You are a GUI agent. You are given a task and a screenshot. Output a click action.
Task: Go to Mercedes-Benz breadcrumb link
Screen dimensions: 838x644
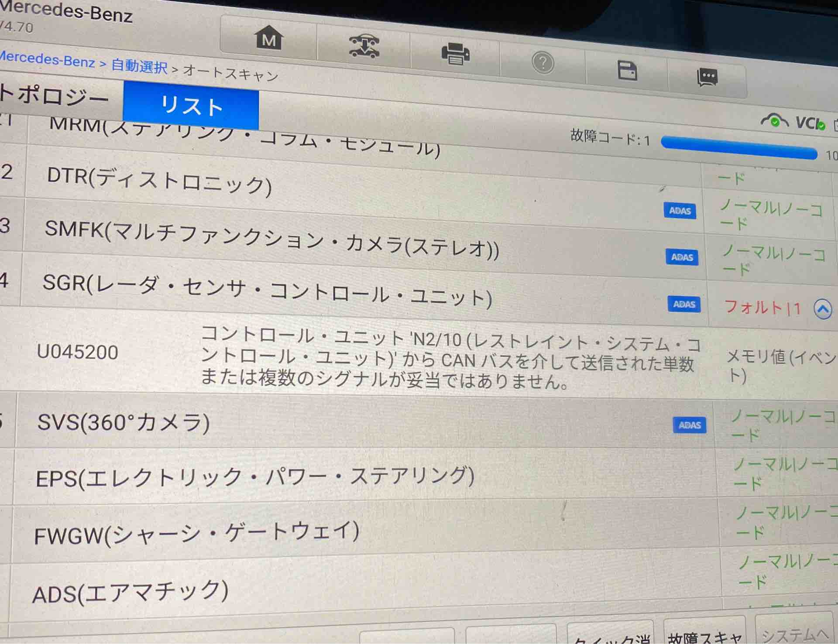point(47,59)
